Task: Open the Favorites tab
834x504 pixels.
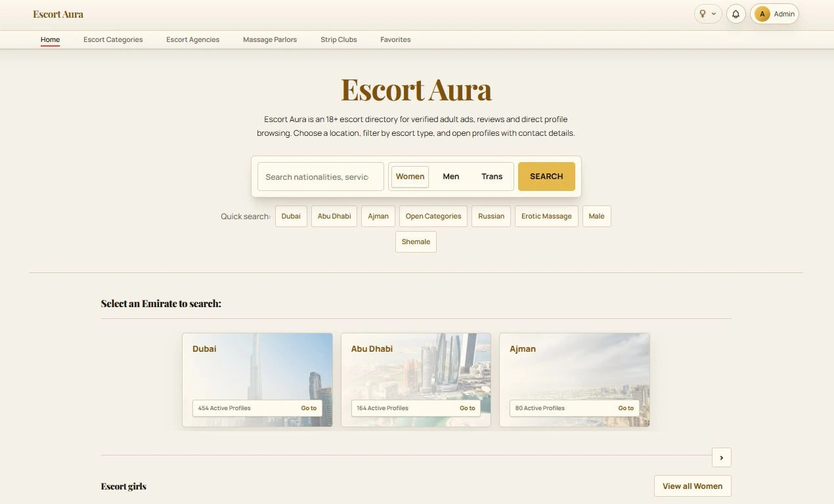Action: coord(395,39)
